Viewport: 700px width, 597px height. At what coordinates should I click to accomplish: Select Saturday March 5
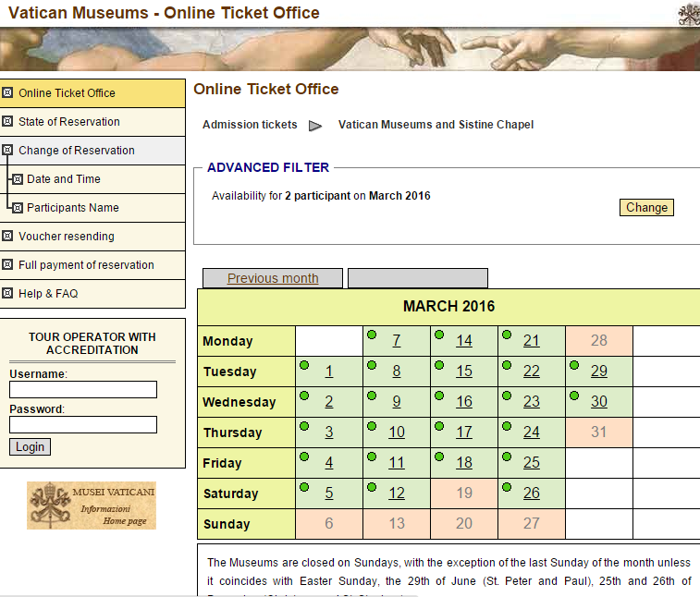tap(329, 493)
